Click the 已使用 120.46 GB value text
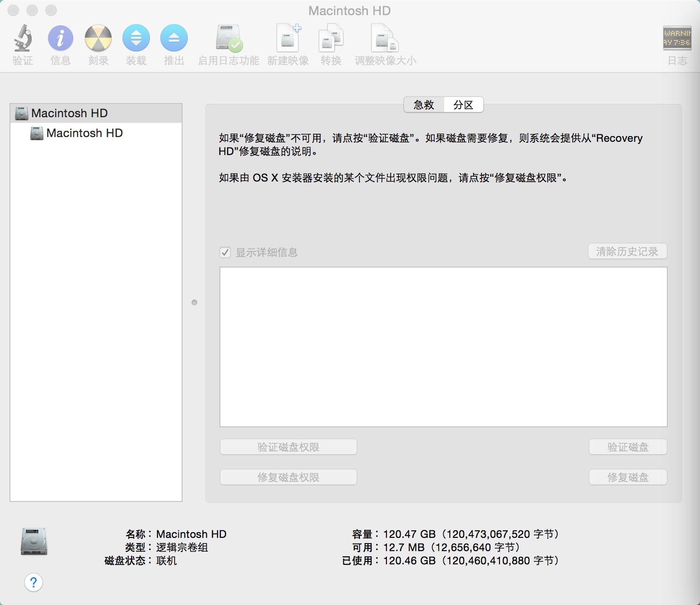The image size is (700, 605). tap(471, 561)
